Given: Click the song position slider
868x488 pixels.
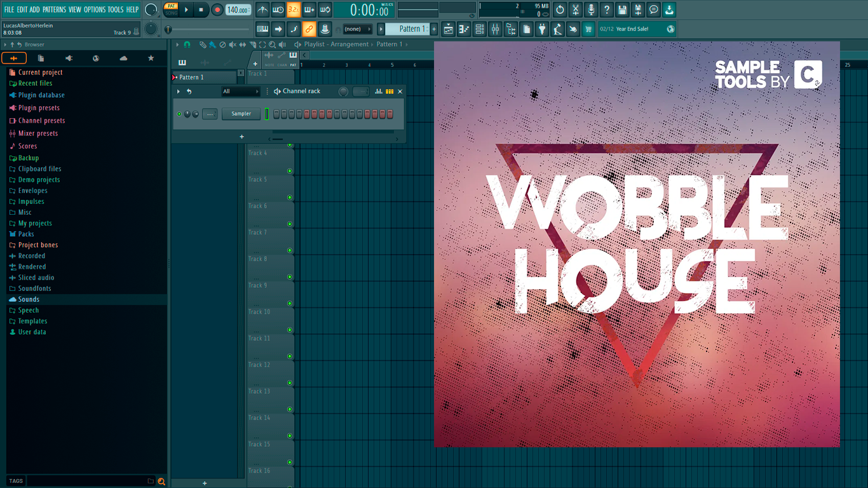Looking at the screenshot, I should click(207, 29).
